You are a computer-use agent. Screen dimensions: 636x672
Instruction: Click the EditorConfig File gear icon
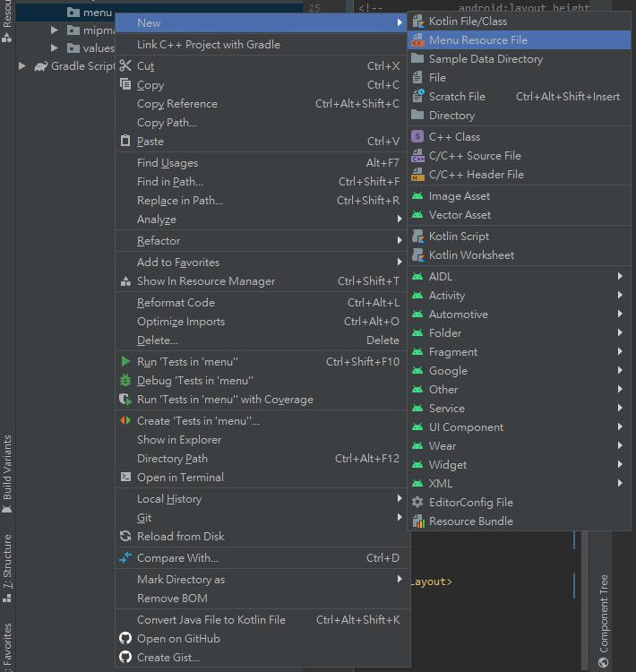pos(417,503)
